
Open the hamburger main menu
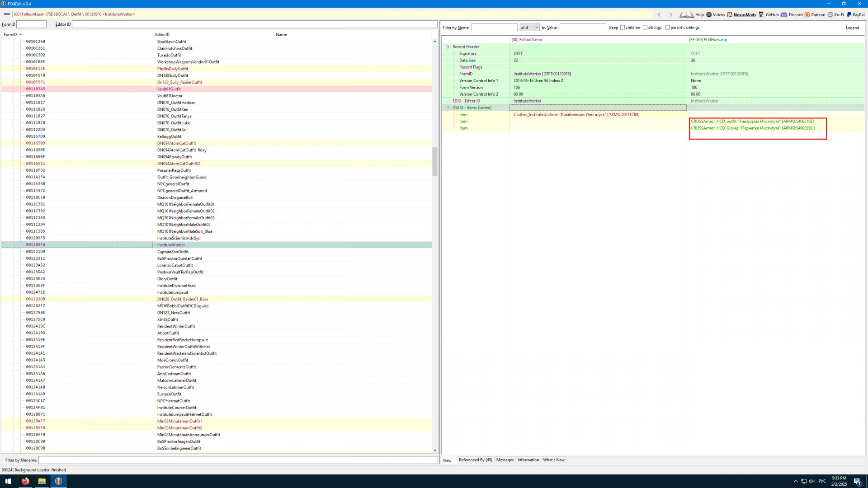tap(6, 14)
